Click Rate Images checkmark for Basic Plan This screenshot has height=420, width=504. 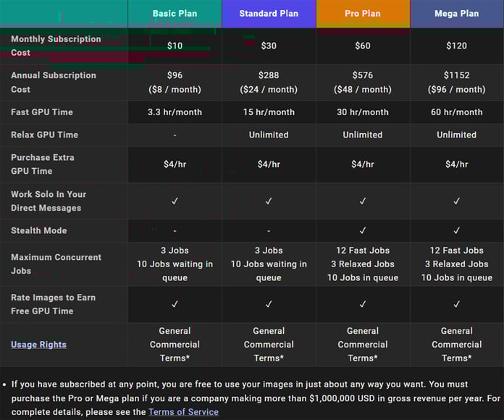(x=175, y=304)
